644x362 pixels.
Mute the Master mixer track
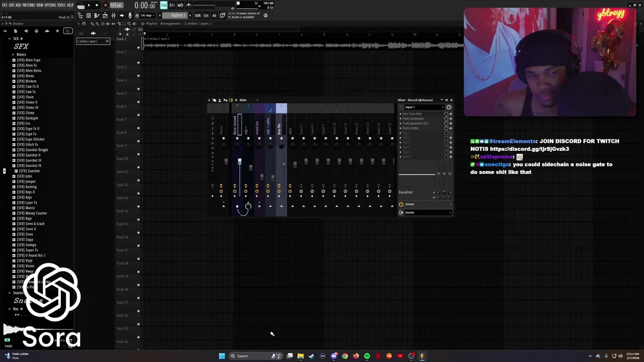pos(223,138)
